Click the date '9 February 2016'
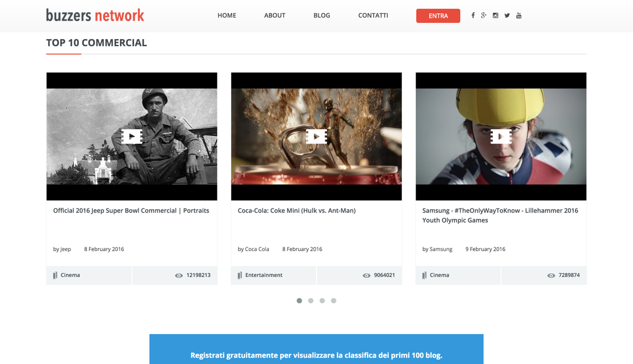The image size is (633, 364). point(485,249)
